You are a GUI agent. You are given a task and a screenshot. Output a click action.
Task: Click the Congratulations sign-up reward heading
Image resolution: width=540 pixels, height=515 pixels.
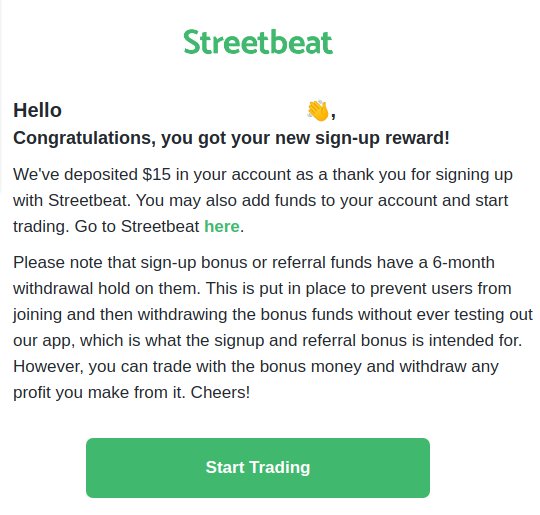tap(231, 138)
